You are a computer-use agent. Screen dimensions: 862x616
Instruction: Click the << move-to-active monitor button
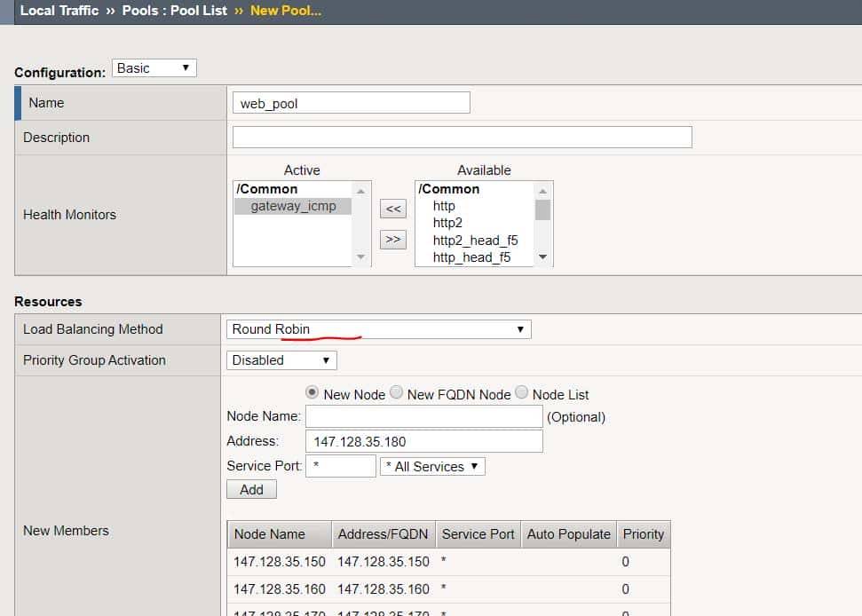[x=392, y=209]
